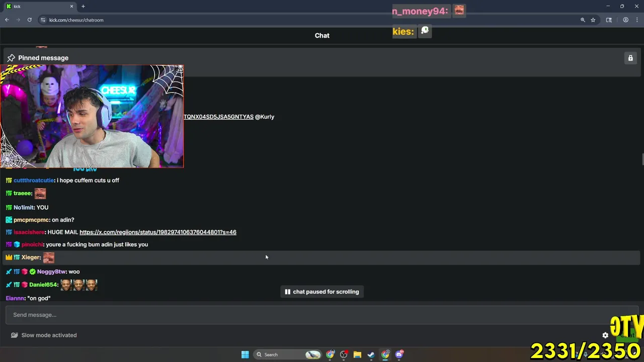
Task: Click the streamer webcam overlay
Action: [92, 116]
